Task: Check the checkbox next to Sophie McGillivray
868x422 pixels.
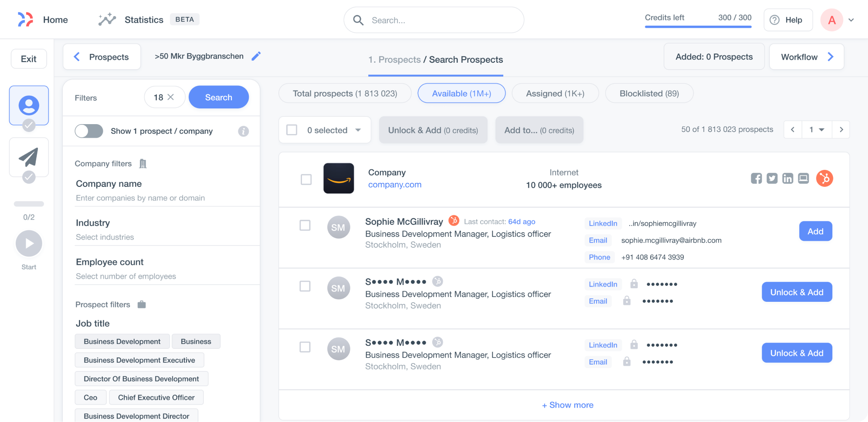Action: pos(305,226)
